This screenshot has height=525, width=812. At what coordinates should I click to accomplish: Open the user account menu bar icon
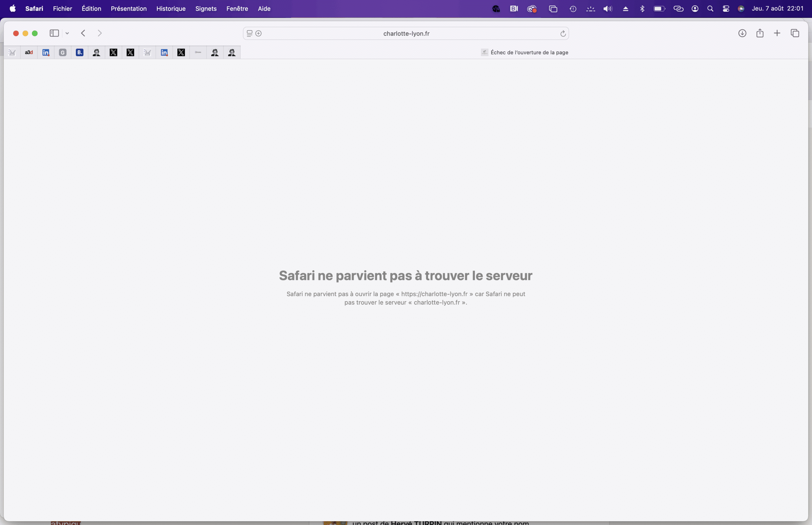[695, 9]
